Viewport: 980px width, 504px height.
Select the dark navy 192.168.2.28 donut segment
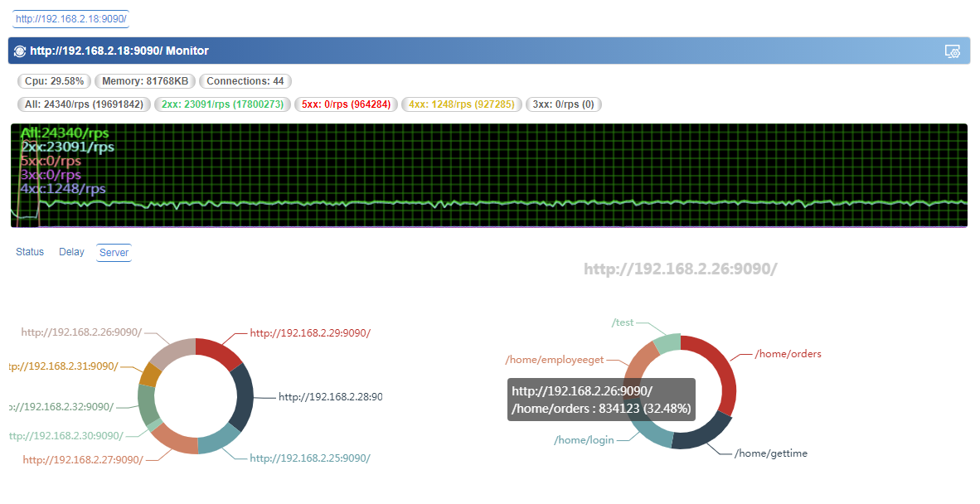245,398
